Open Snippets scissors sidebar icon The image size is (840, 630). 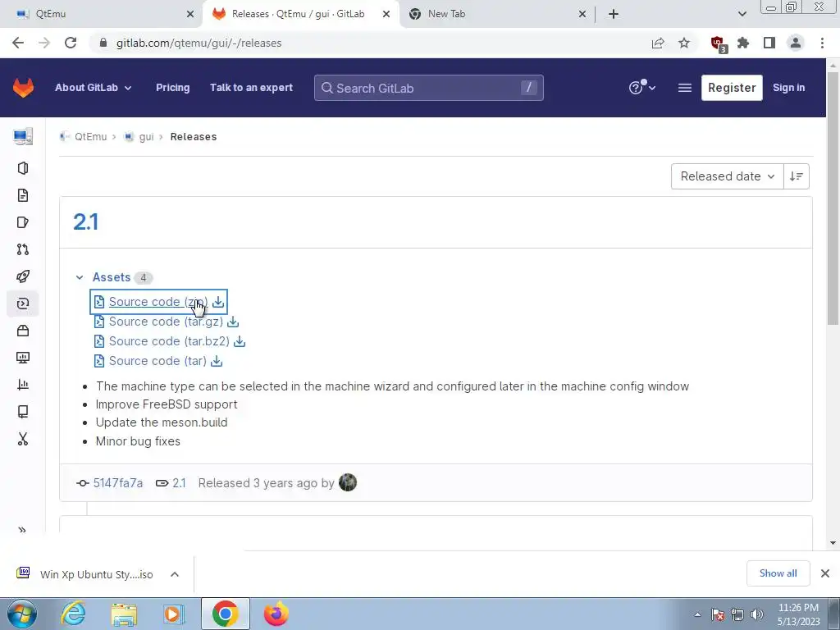pyautogui.click(x=23, y=439)
